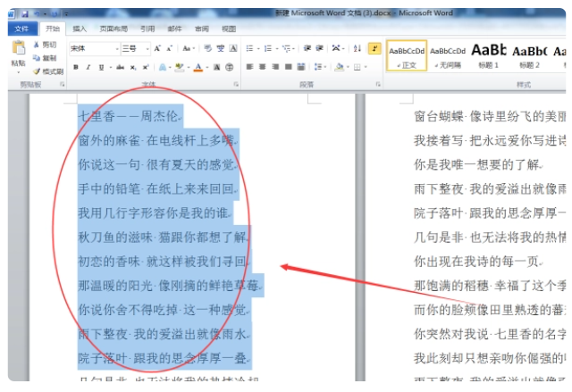The height and width of the screenshot is (392, 572).
Task: Open the 插入 ribbon tab
Action: (x=80, y=29)
